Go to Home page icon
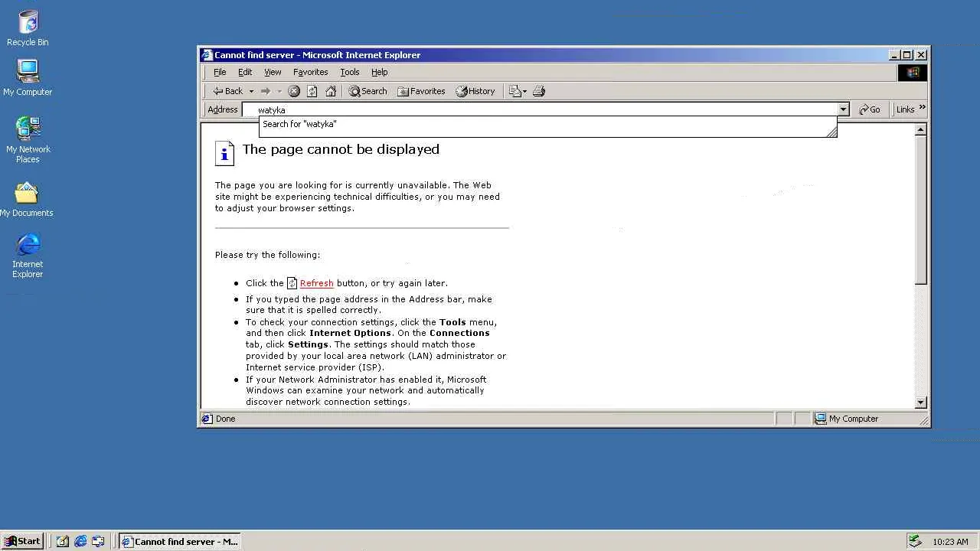Viewport: 980px width, 551px height. click(x=331, y=91)
